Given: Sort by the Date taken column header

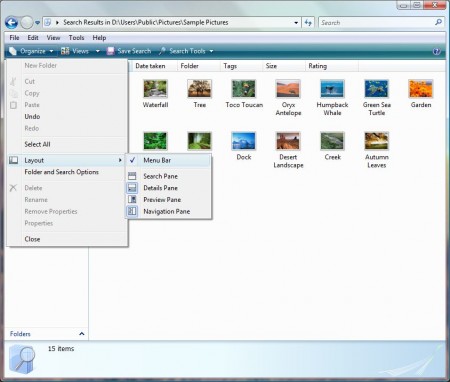Looking at the screenshot, I should coord(154,66).
